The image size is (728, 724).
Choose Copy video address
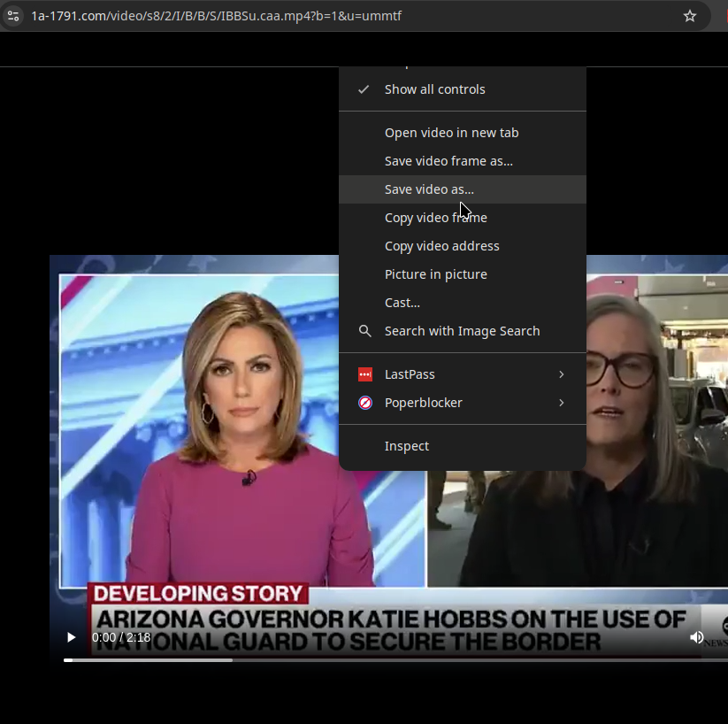coord(463,246)
